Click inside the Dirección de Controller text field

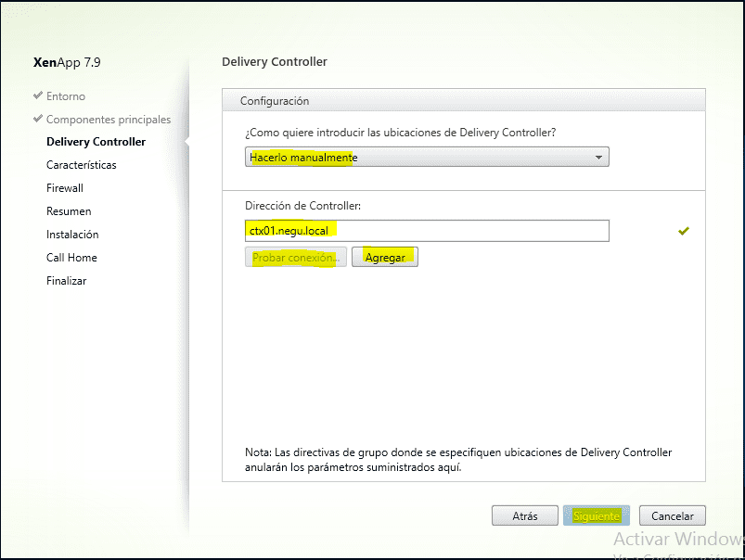[x=427, y=230]
